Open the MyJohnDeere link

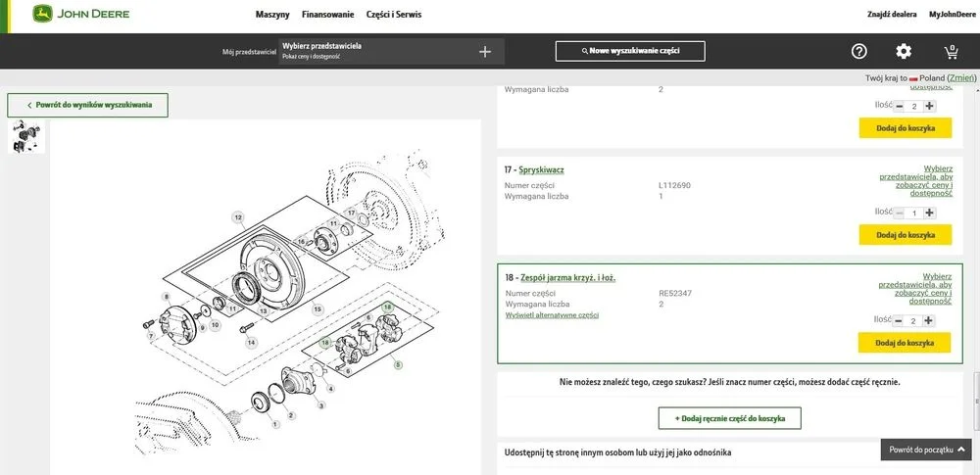click(952, 15)
